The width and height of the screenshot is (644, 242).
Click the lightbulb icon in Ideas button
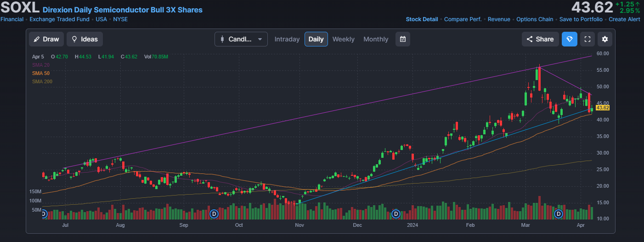[74, 39]
